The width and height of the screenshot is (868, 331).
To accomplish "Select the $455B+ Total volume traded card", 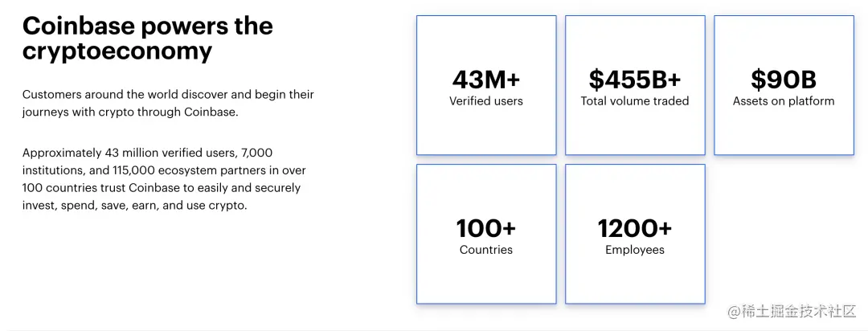I will pos(635,85).
